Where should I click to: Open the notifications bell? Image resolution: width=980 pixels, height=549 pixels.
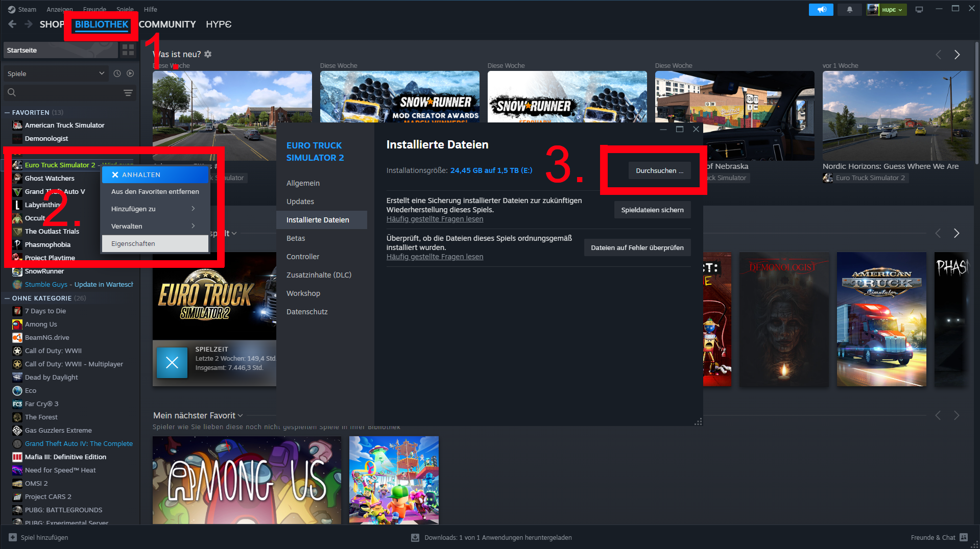[850, 10]
